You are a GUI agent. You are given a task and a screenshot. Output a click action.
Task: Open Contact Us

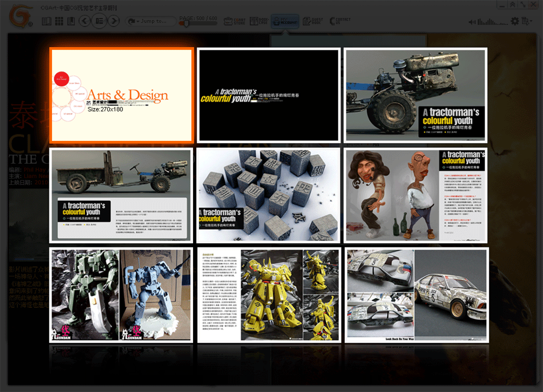pyautogui.click(x=340, y=21)
